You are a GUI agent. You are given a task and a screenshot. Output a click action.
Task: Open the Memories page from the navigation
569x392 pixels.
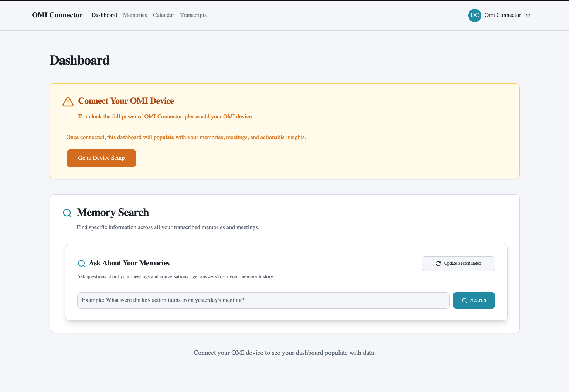click(135, 15)
